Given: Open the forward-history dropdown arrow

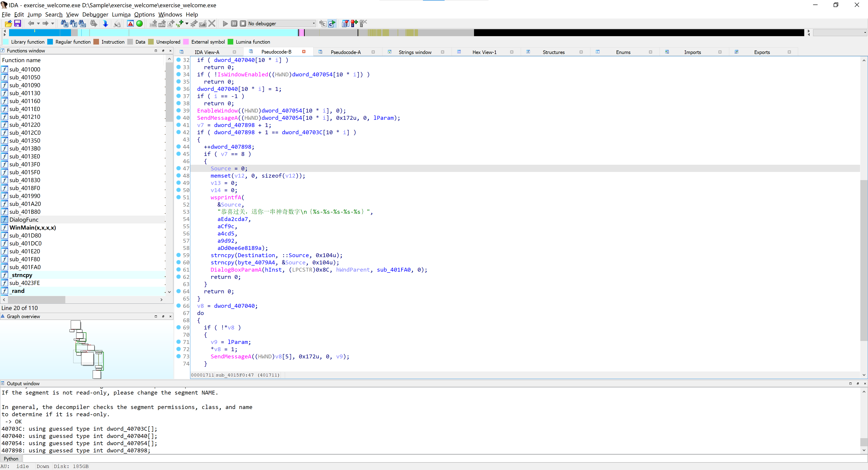Looking at the screenshot, I should [x=53, y=23].
